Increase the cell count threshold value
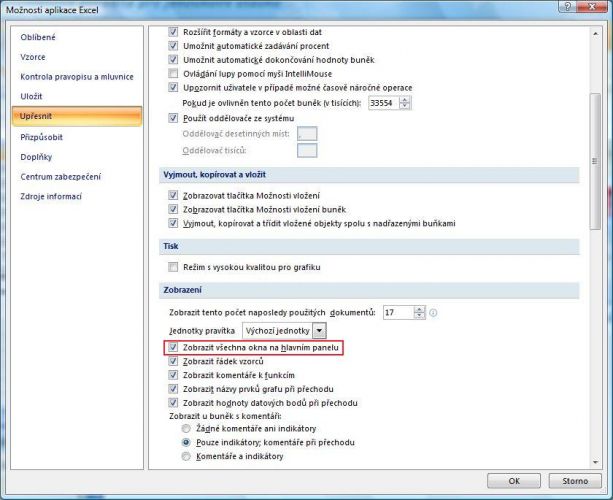 tap(405, 100)
